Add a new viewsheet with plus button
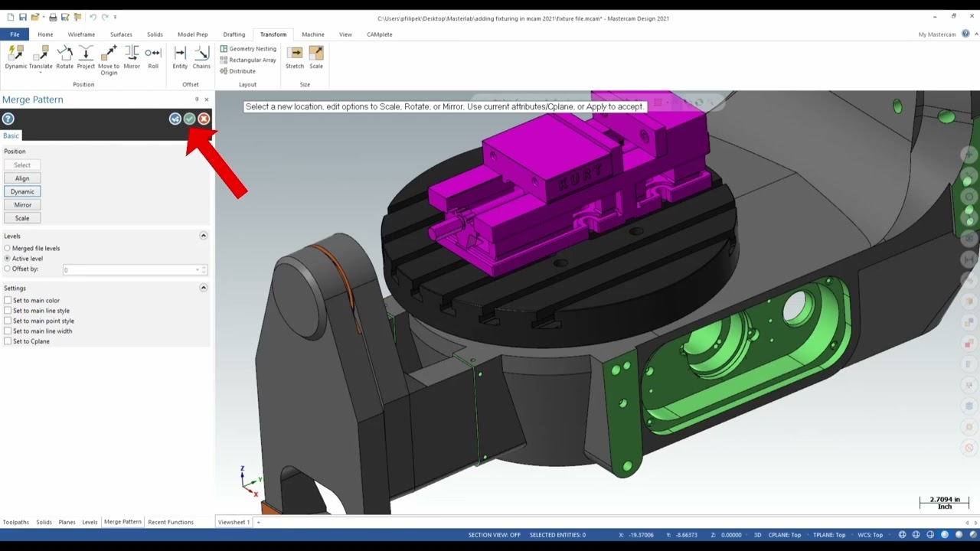This screenshot has width=980, height=551. (258, 522)
